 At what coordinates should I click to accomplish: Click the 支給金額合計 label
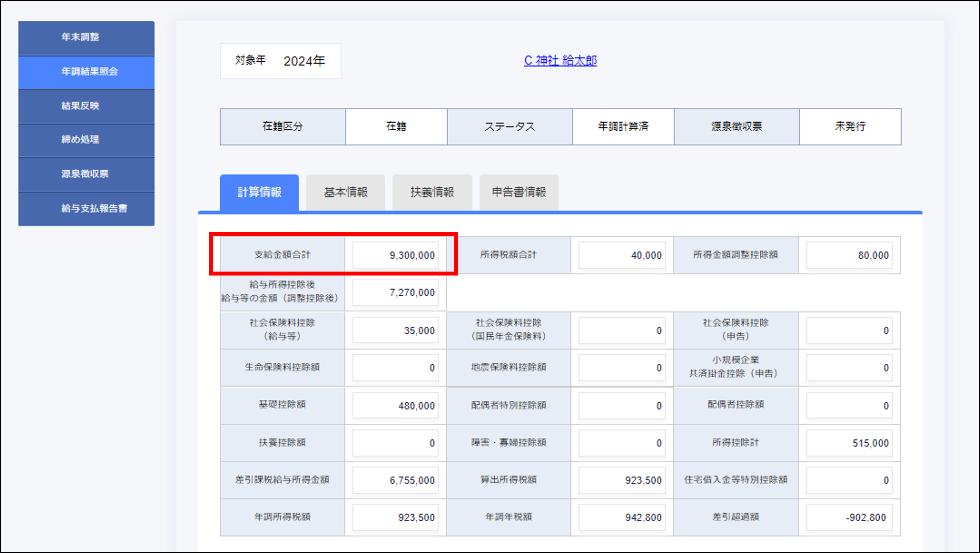(x=282, y=255)
